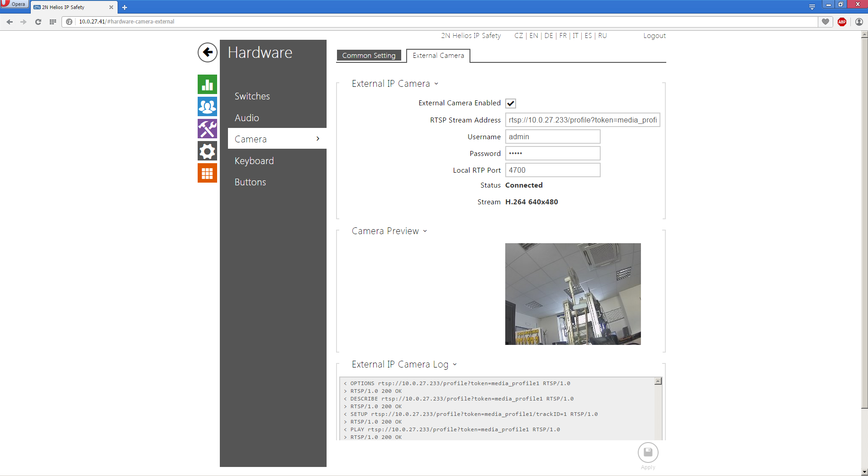Select the purple Hardware tools icon
This screenshot has height=476, width=868.
pyautogui.click(x=207, y=129)
